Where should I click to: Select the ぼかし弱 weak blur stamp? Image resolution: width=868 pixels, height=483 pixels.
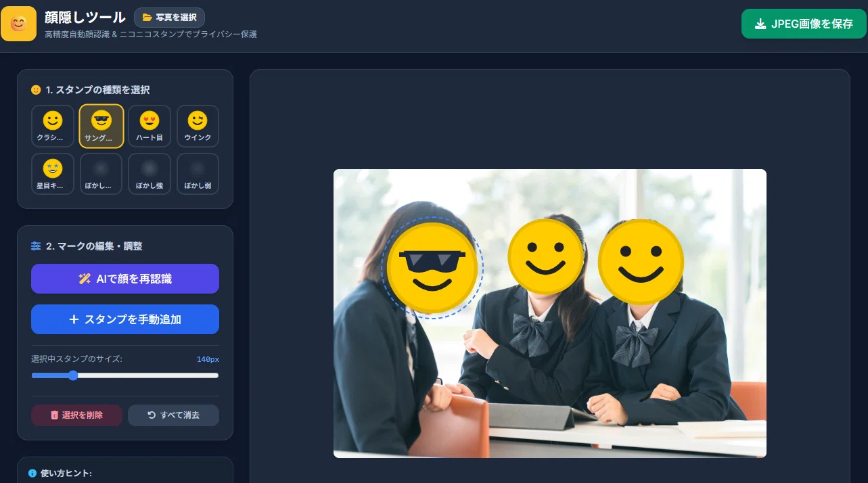pyautogui.click(x=198, y=175)
